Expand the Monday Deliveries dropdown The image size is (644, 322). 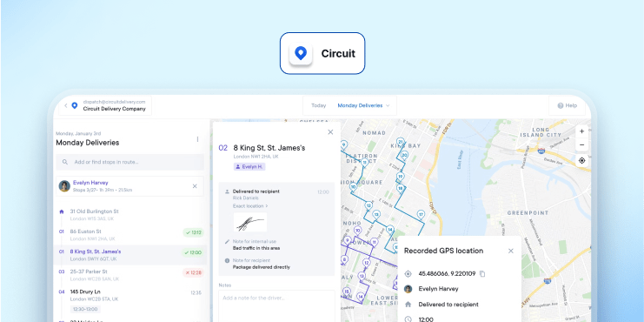point(363,105)
